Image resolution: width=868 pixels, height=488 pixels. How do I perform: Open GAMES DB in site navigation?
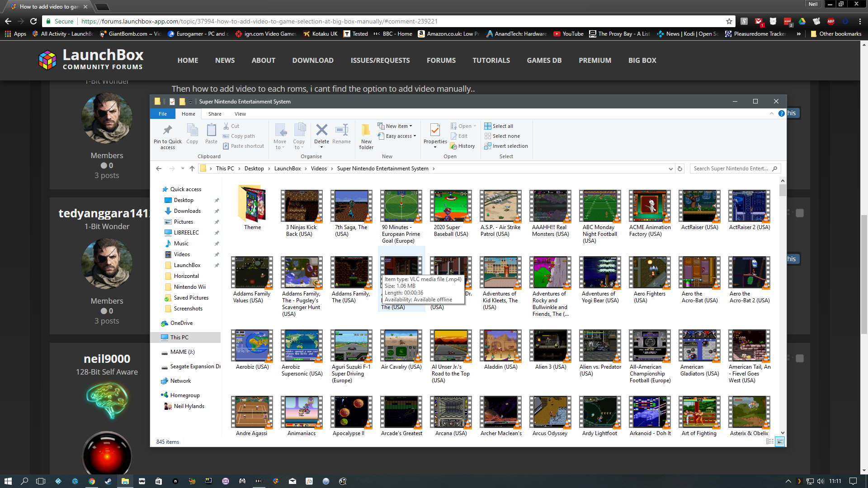pyautogui.click(x=544, y=61)
